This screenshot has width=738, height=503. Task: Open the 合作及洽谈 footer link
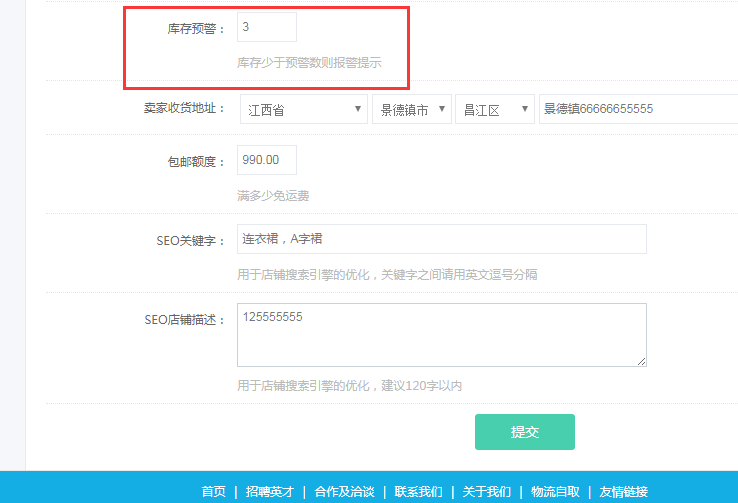click(344, 491)
